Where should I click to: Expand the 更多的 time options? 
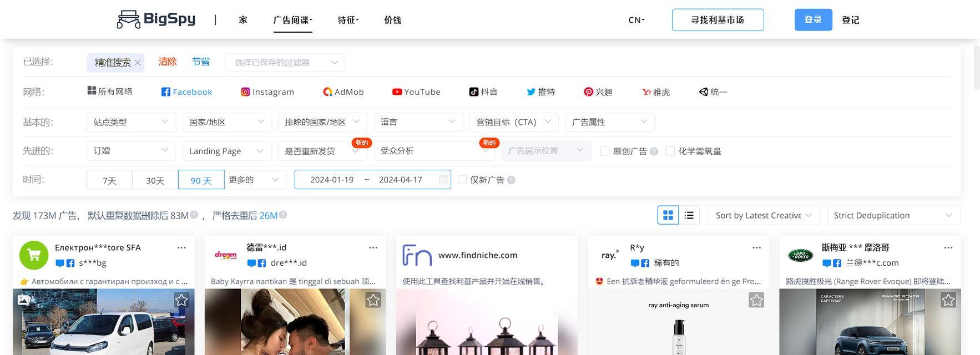(256, 180)
